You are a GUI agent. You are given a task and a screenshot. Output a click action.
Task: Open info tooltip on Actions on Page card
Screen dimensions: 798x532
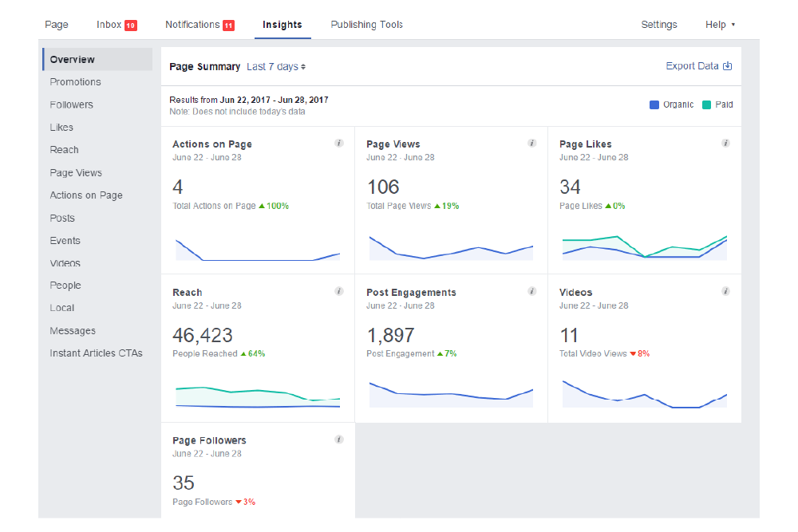[338, 144]
